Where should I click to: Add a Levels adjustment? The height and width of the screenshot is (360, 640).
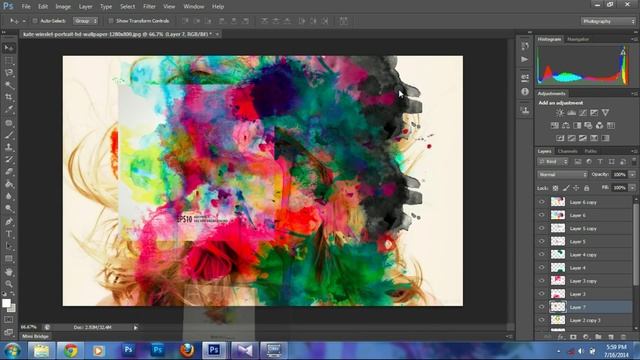571,113
